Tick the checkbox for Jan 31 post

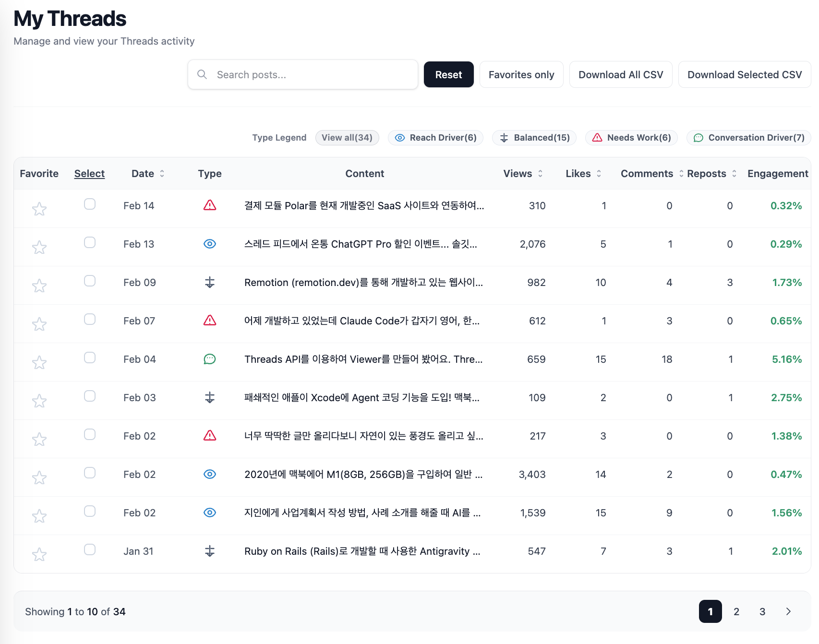pyautogui.click(x=90, y=549)
